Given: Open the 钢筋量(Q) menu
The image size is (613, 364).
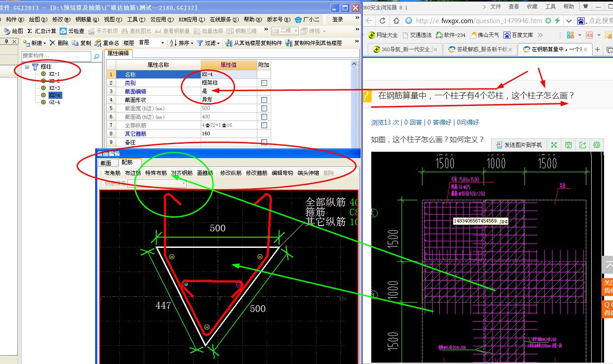Looking at the screenshot, I should tap(87, 20).
